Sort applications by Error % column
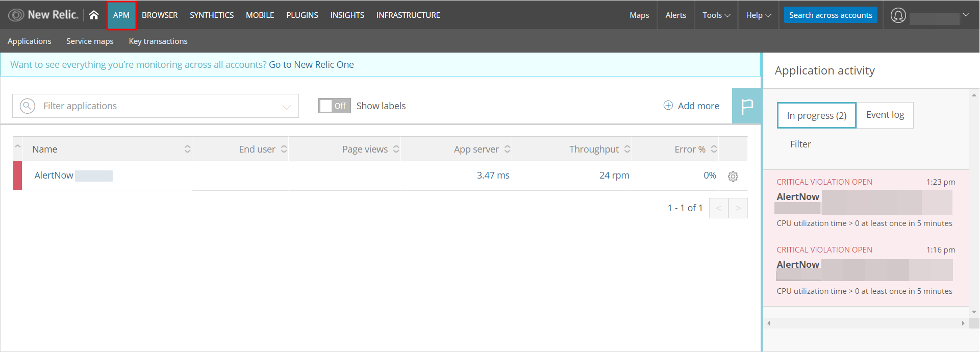The width and height of the screenshot is (980, 352). tap(714, 149)
